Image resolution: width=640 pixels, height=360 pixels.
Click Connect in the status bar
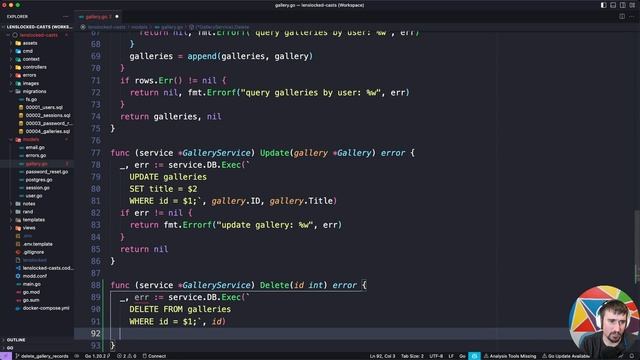pyautogui.click(x=154, y=356)
